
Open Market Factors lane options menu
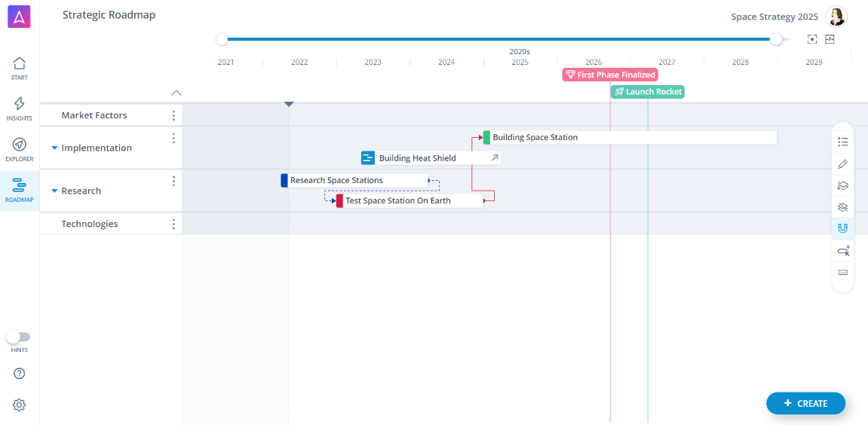[x=173, y=115]
